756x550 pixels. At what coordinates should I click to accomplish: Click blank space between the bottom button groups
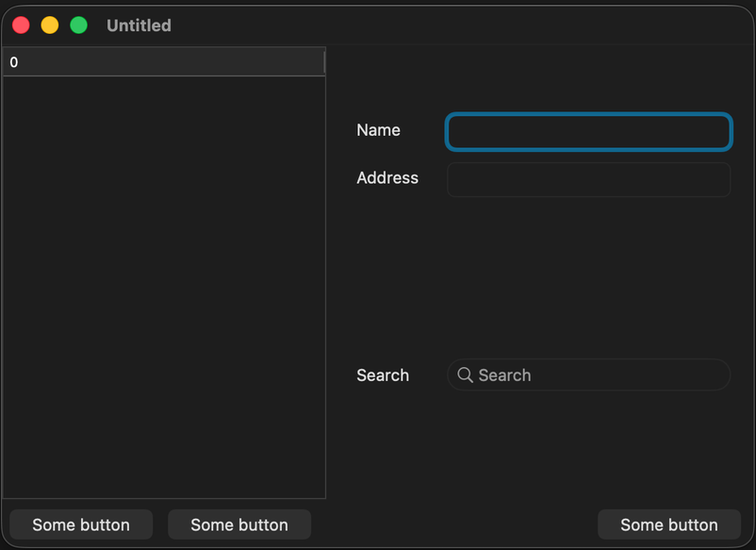pos(452,525)
